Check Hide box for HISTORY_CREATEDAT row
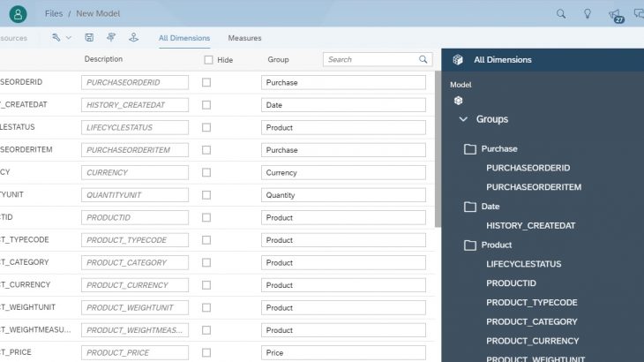 pyautogui.click(x=206, y=105)
